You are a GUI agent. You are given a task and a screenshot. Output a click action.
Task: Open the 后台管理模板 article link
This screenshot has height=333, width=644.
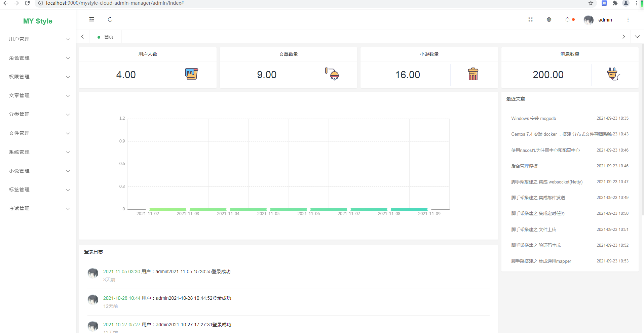tap(524, 166)
